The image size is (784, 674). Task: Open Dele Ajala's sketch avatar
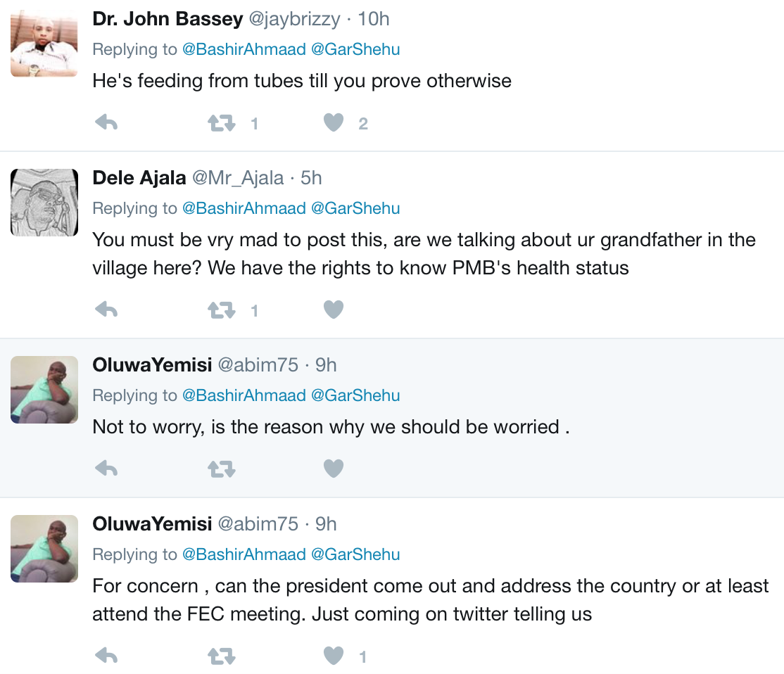(44, 203)
